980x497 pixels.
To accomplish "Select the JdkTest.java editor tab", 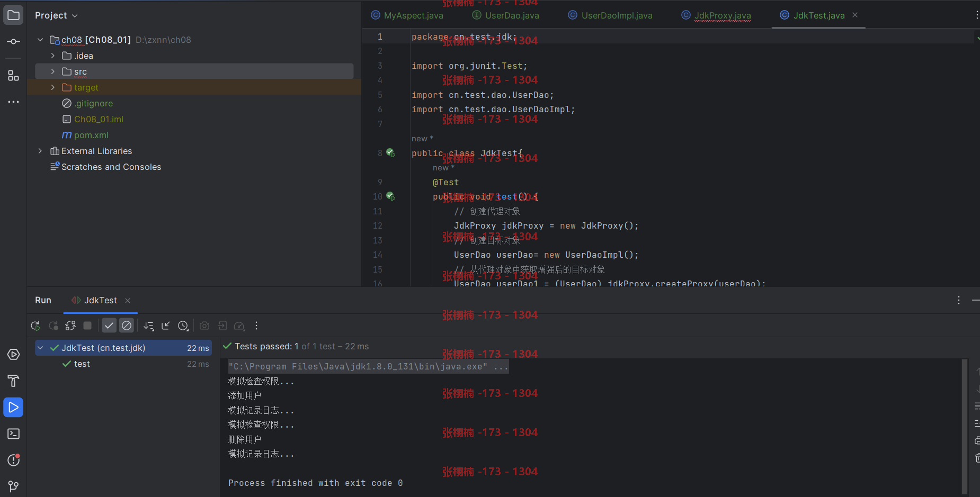I will click(818, 15).
